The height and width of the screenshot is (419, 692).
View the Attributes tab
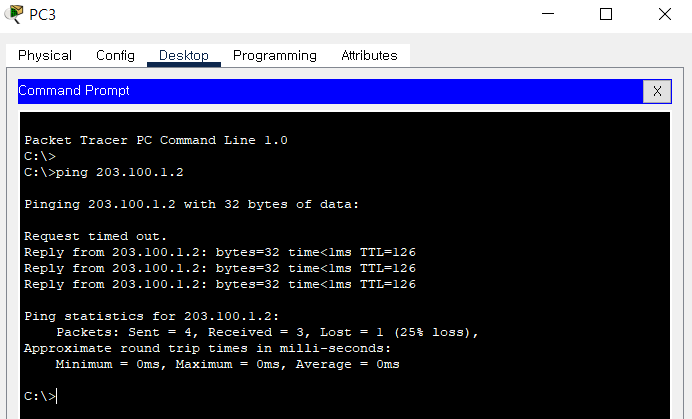[x=369, y=56]
